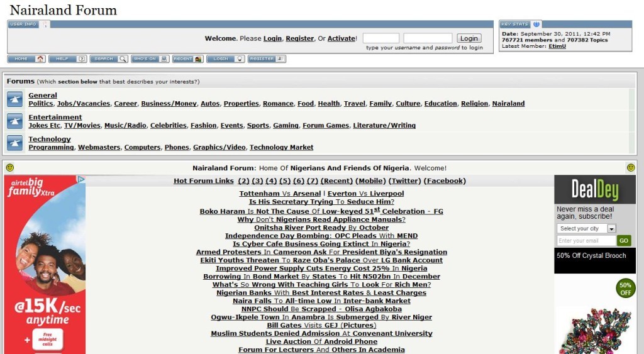The width and height of the screenshot is (644, 354).
Task: Open the Phones board
Action: [x=177, y=147]
